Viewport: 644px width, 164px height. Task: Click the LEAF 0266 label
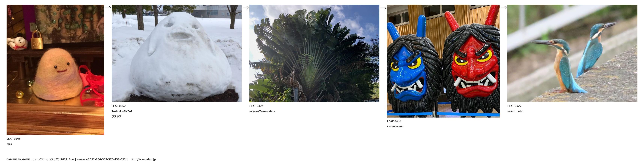point(14,139)
